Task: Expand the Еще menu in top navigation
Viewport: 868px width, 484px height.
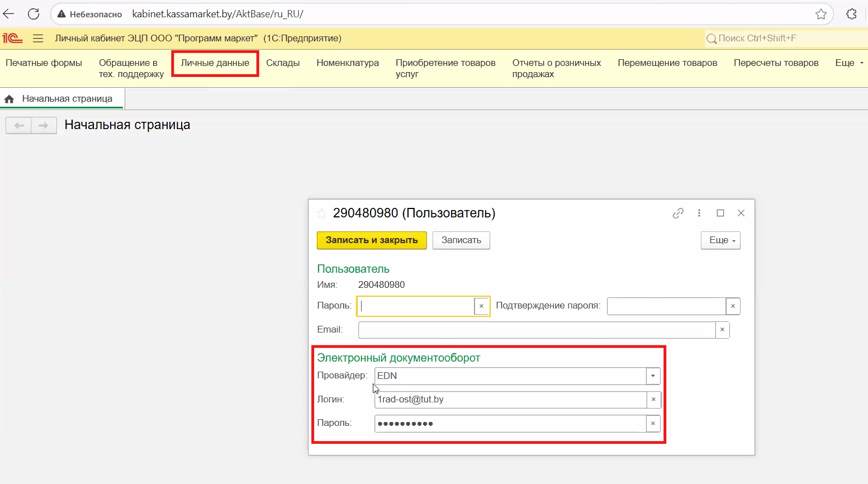Action: click(848, 63)
